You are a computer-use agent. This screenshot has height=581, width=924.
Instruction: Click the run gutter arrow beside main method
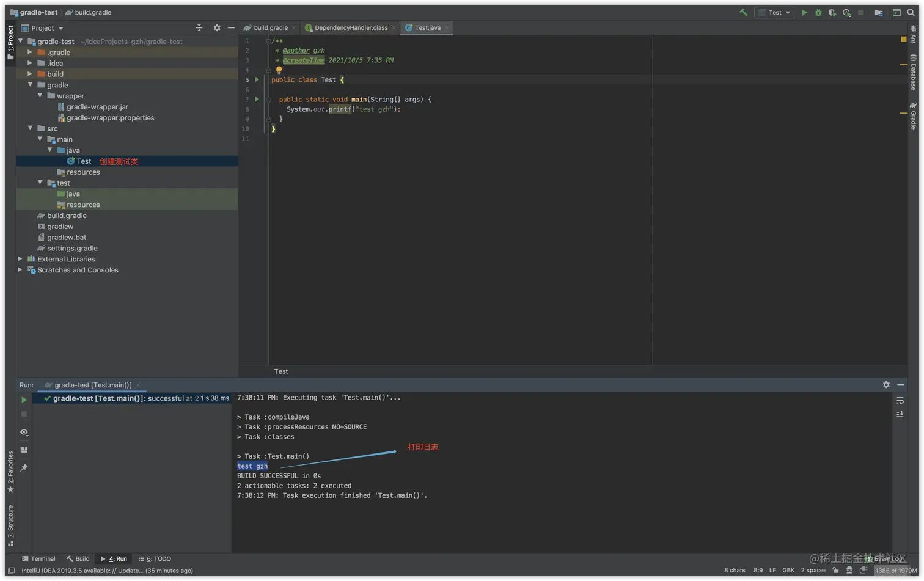[257, 99]
